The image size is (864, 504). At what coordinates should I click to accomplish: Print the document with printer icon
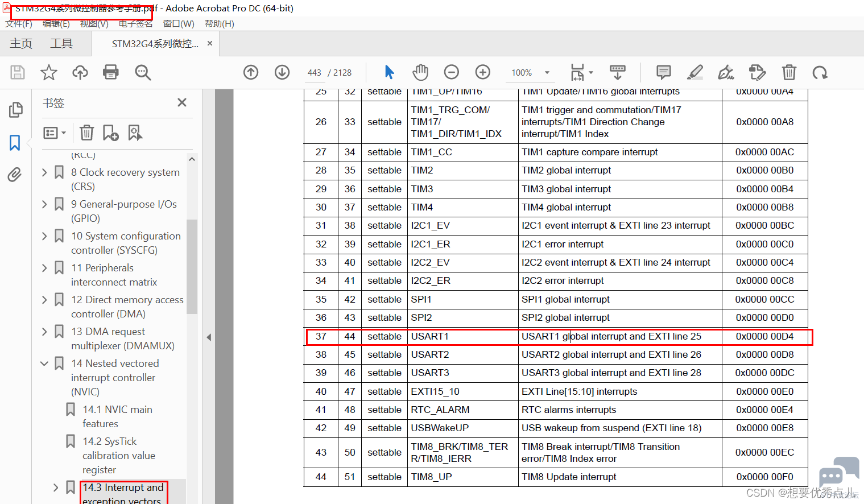tap(111, 72)
